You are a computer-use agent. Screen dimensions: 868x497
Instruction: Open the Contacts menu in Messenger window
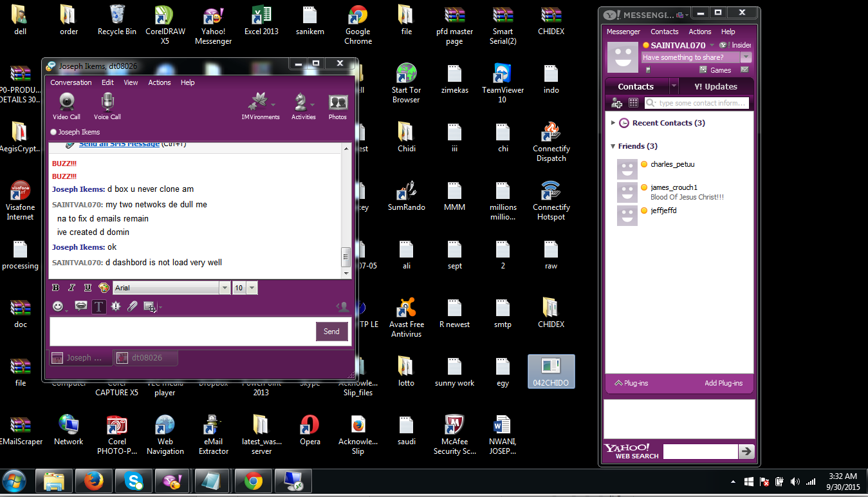(665, 32)
